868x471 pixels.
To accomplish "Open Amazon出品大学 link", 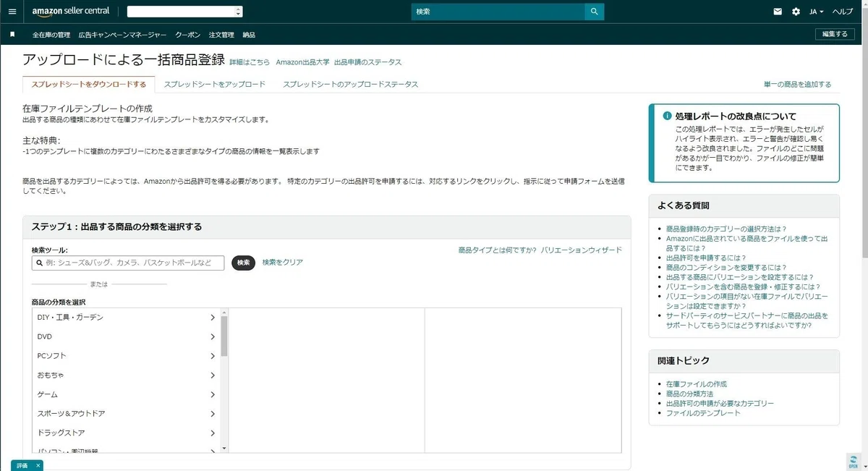I will pos(302,62).
